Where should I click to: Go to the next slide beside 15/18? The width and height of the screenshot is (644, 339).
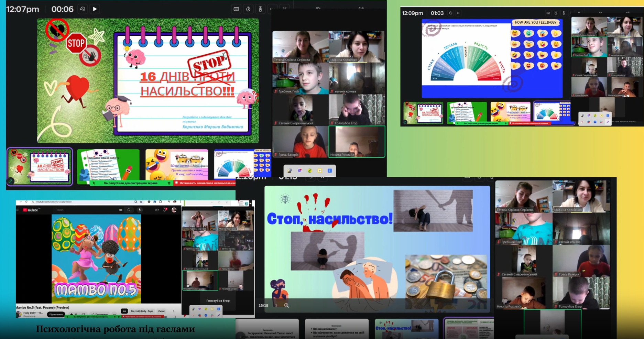click(x=276, y=305)
